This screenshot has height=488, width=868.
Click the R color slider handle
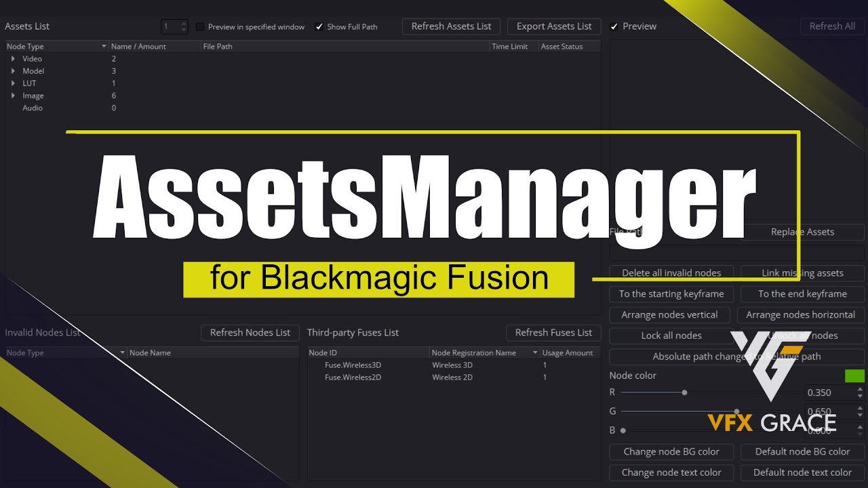[x=684, y=392]
